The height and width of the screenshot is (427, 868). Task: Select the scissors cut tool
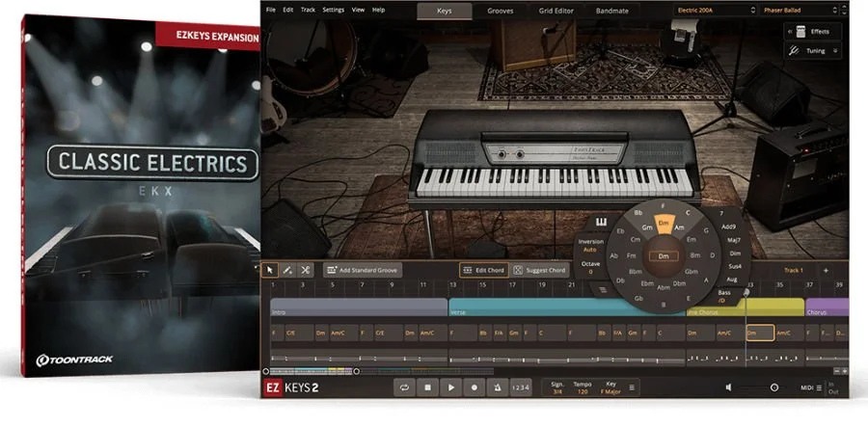pyautogui.click(x=305, y=271)
